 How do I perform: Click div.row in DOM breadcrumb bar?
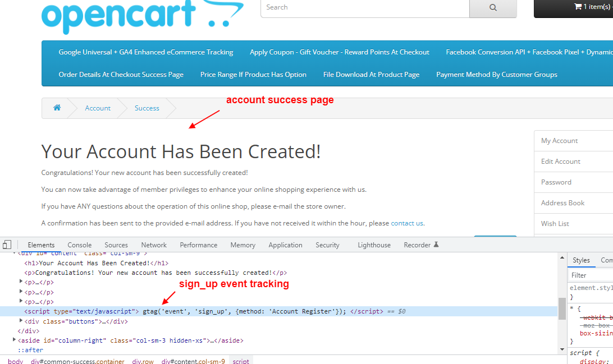[x=143, y=361]
